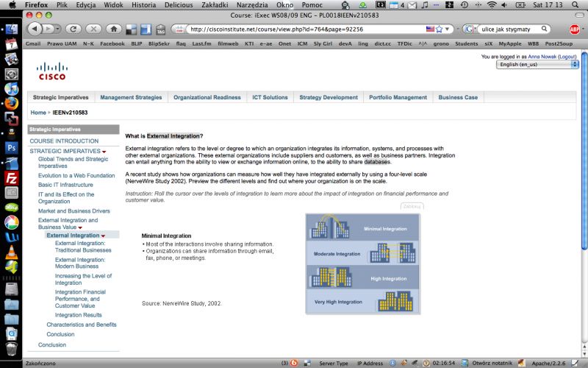Open the Strategy Development tab
This screenshot has height=368, width=588.
pyautogui.click(x=329, y=97)
